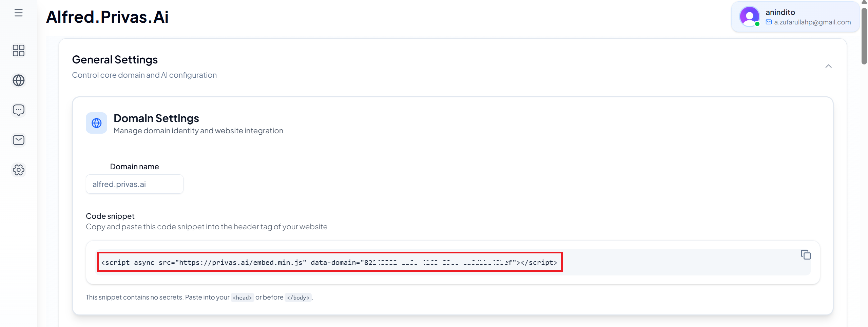Copy the code snippet with the copy icon
The width and height of the screenshot is (868, 327).
point(806,255)
